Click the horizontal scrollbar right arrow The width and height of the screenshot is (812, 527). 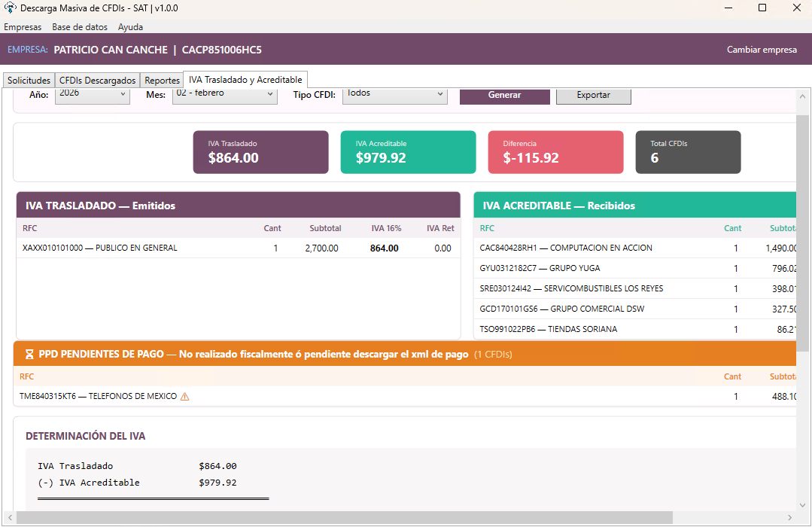tap(789, 518)
